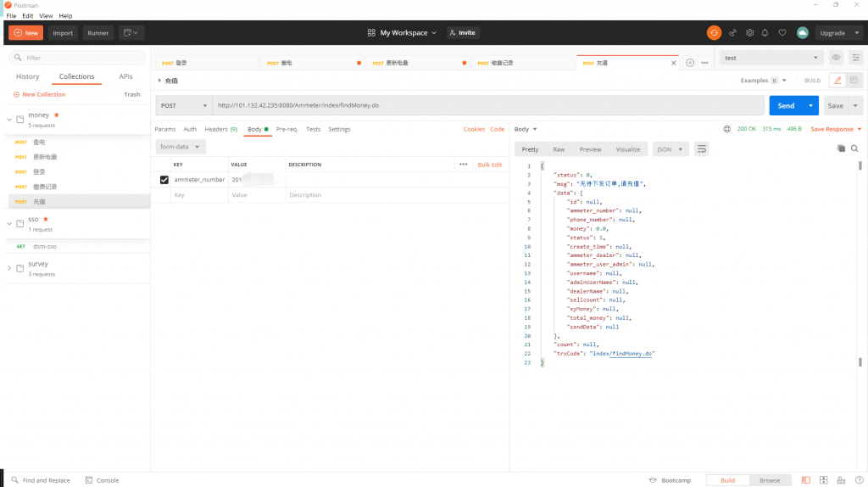The width and height of the screenshot is (868, 487).
Task: Open settings gear in the header
Action: (x=749, y=33)
